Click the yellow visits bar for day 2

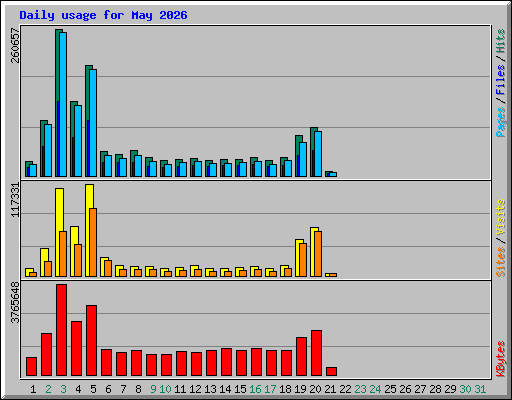[x=43, y=262]
